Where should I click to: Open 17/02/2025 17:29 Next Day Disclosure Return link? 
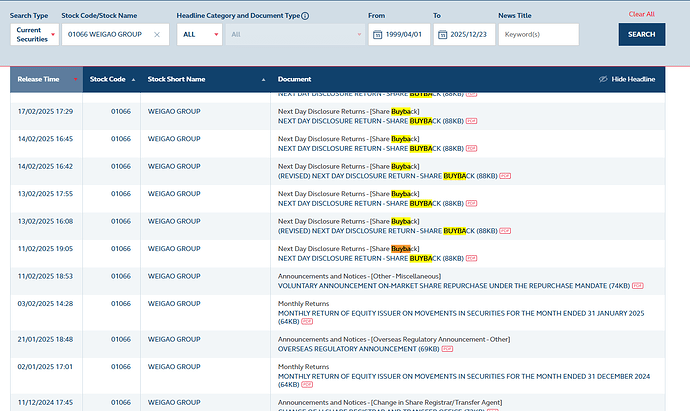371,121
